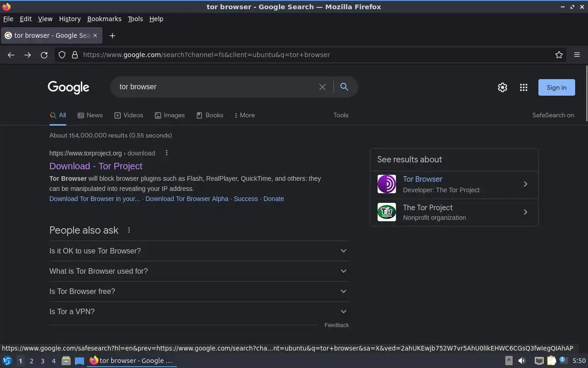Image resolution: width=588 pixels, height=368 pixels.
Task: Bookmark this page with the star icon
Action: [559, 55]
